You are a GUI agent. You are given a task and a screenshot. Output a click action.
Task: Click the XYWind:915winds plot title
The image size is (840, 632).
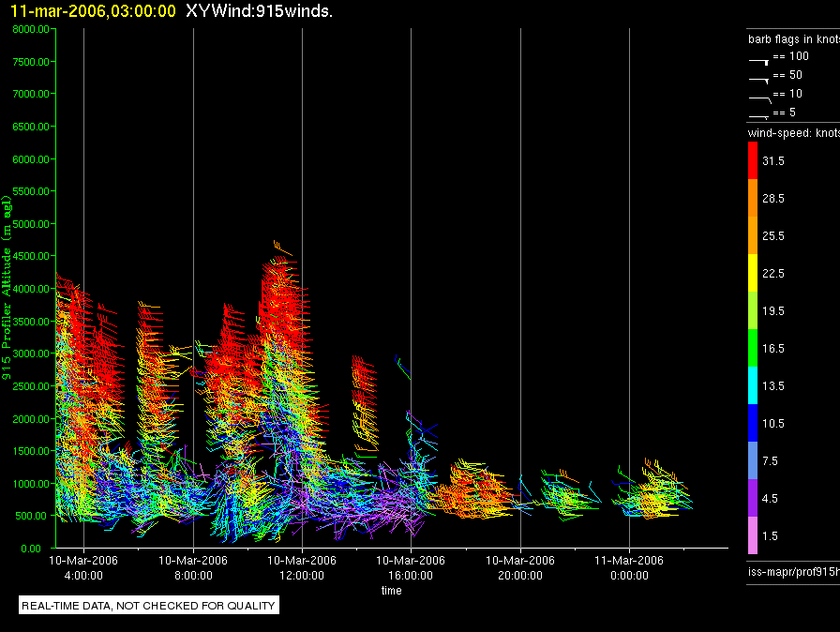(x=260, y=10)
